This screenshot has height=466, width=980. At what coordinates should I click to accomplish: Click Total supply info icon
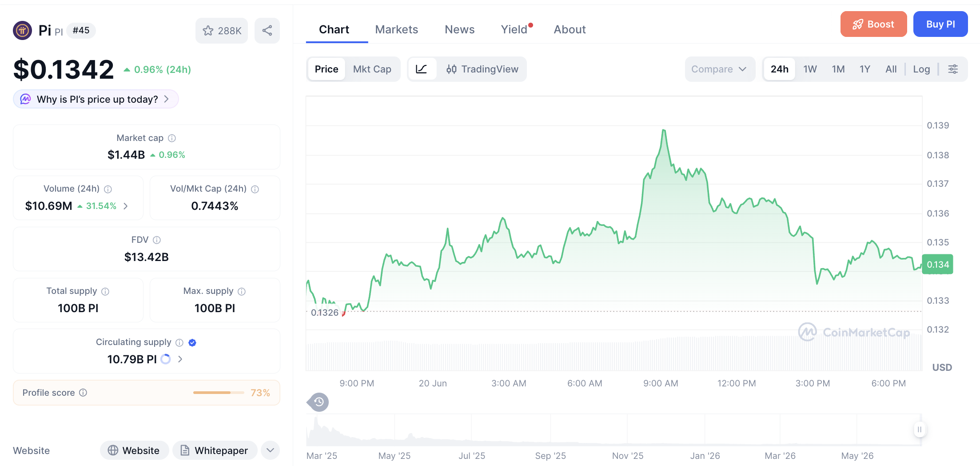coord(105,291)
